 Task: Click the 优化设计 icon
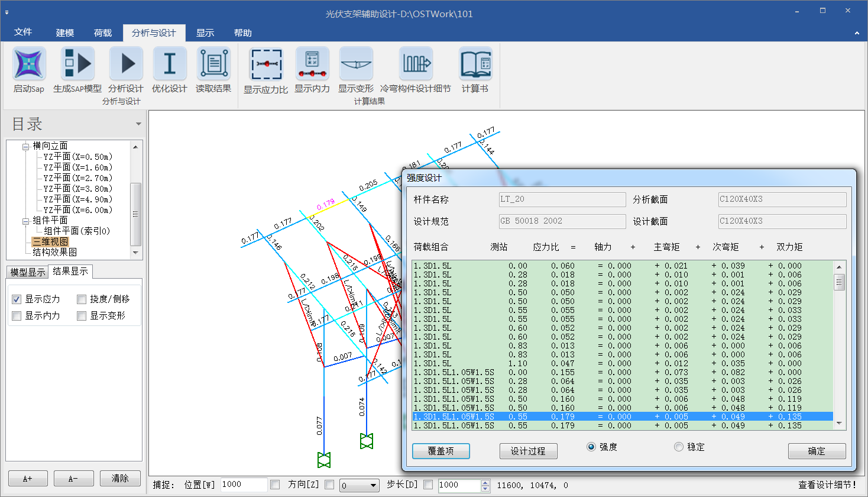click(170, 64)
